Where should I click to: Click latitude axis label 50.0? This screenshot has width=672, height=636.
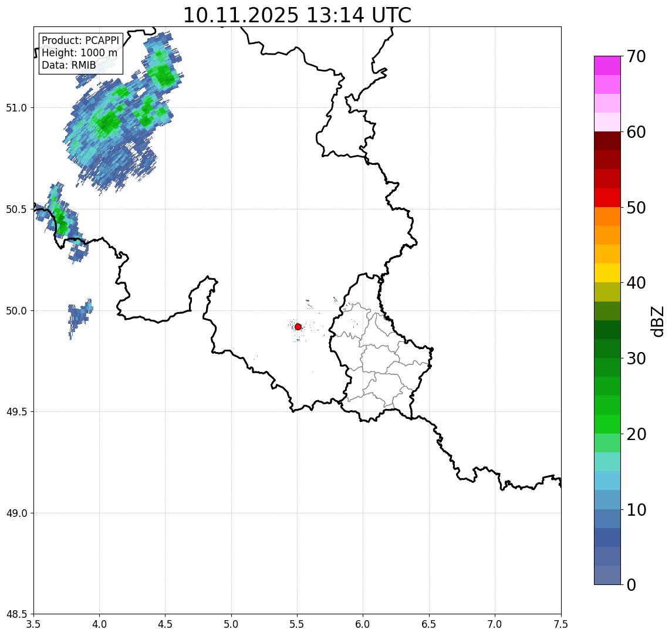[16, 311]
